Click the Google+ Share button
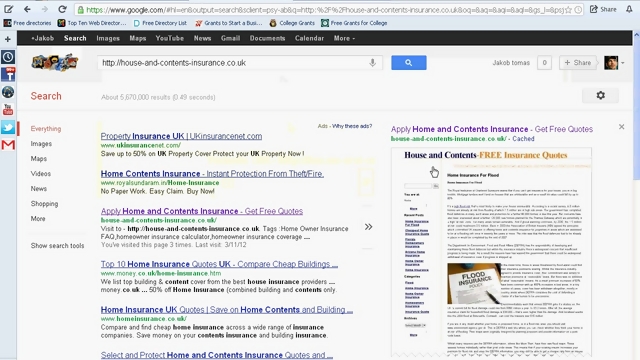This screenshot has height=360, width=640. coord(578,63)
